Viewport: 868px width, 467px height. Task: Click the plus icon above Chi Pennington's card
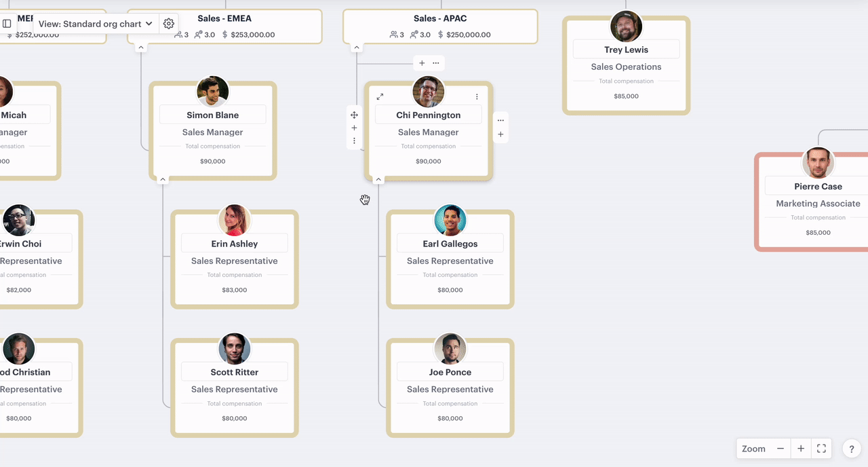click(422, 63)
